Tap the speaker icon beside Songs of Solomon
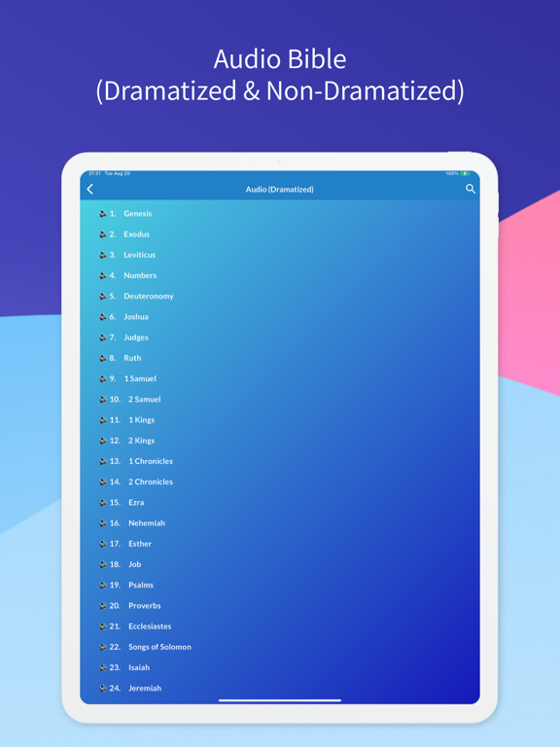 pos(102,648)
